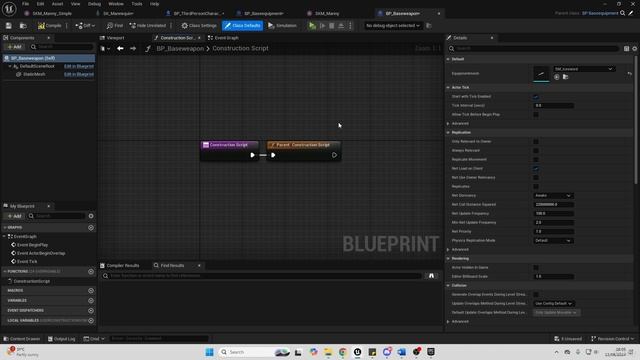The image size is (640, 360).
Task: Open Details property matrix grid icon
Action: 627,49
